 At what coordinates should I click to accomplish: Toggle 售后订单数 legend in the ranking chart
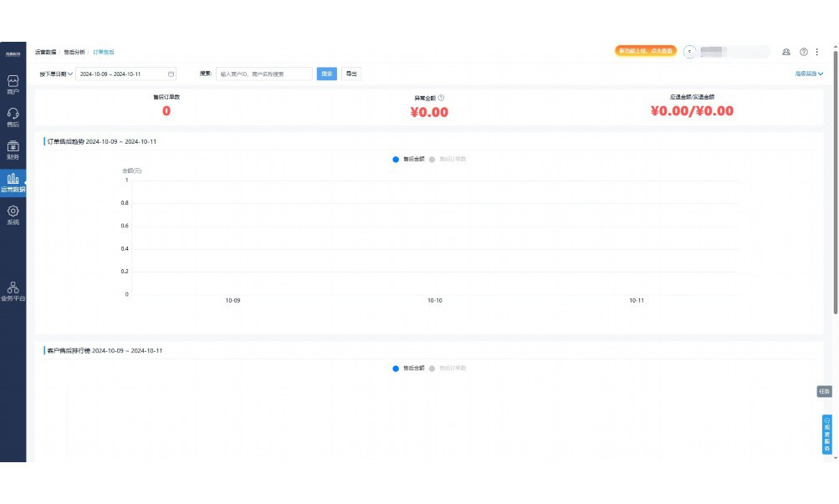tap(449, 368)
